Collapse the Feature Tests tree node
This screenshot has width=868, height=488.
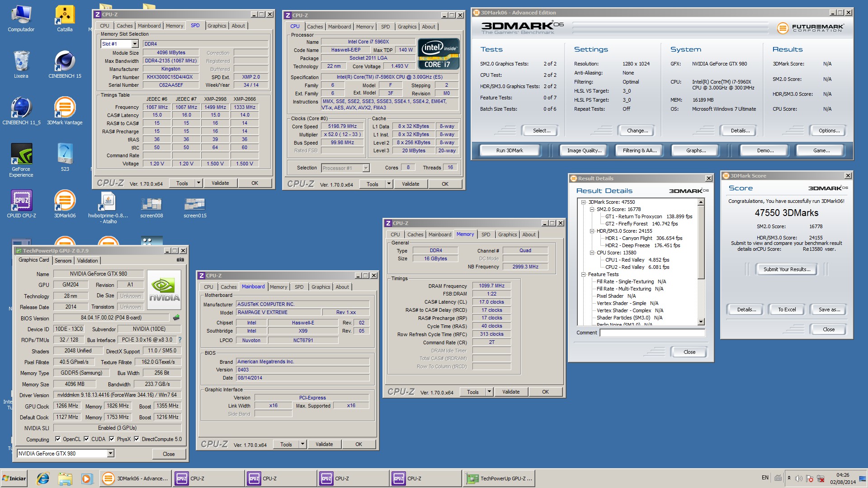pos(584,274)
